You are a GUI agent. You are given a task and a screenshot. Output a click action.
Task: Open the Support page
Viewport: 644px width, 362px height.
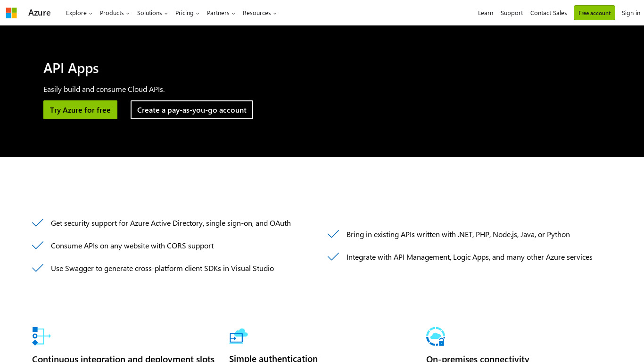pyautogui.click(x=512, y=13)
